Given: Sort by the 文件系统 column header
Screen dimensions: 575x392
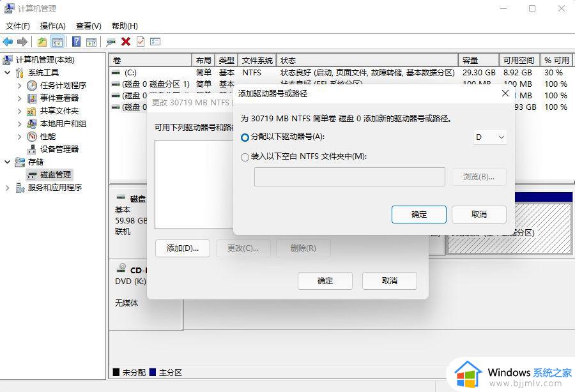Looking at the screenshot, I should [257, 60].
